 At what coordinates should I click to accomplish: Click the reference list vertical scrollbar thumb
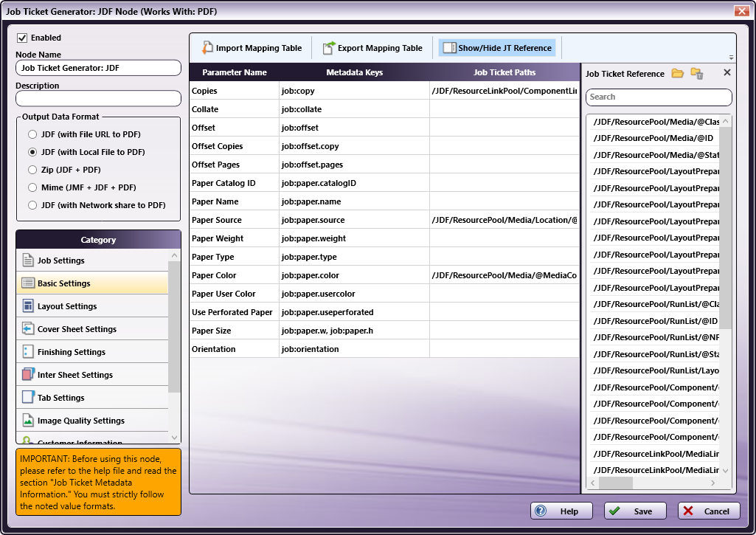point(725,228)
